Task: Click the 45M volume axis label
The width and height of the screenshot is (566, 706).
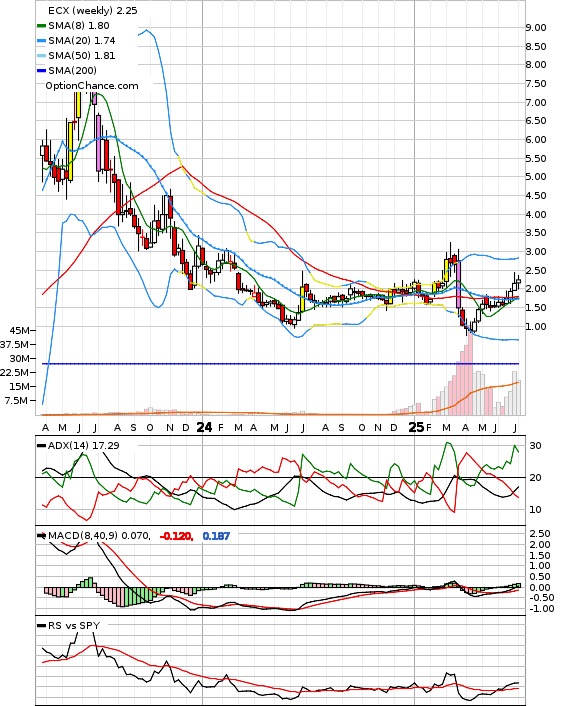Action: point(19,330)
